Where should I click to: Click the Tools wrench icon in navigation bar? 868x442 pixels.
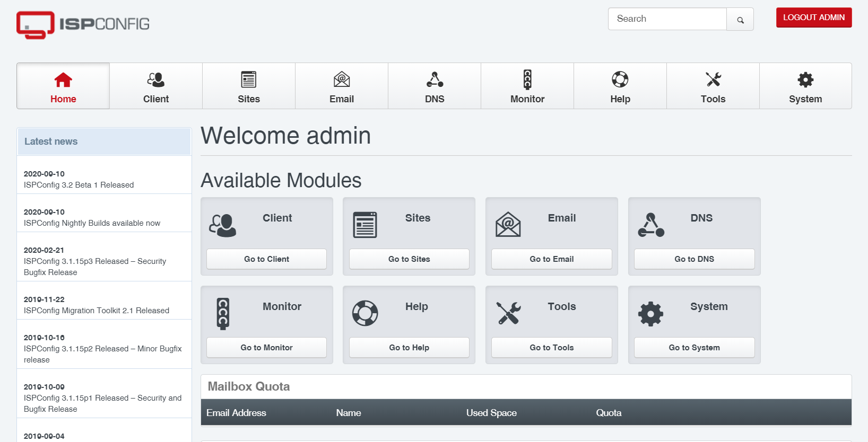coord(713,79)
